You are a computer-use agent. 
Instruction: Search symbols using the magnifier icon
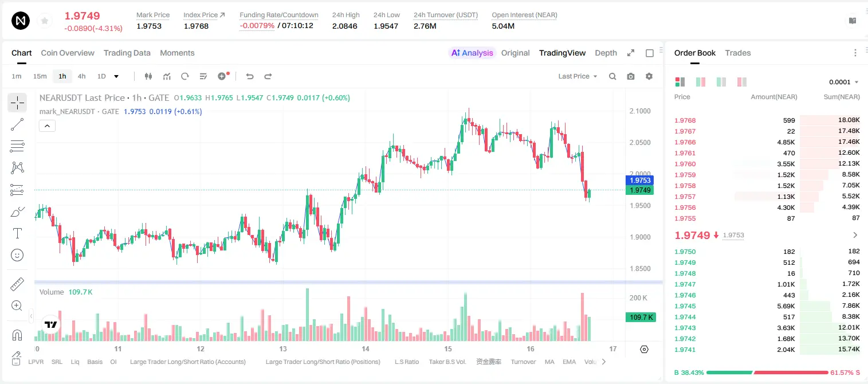(612, 76)
